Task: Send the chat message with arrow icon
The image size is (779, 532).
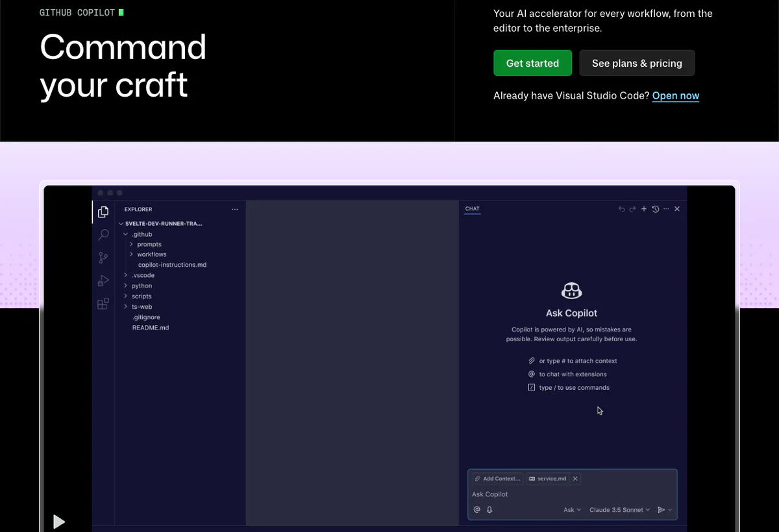Action: [x=661, y=510]
